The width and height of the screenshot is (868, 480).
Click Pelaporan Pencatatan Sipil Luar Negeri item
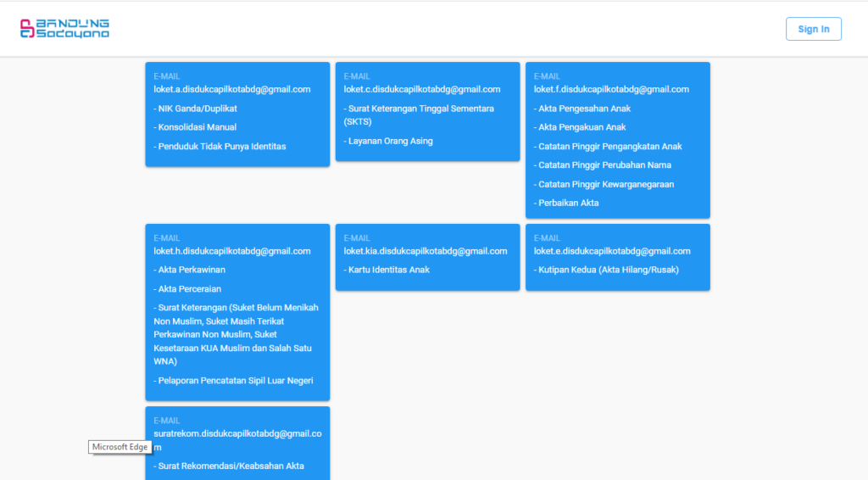point(233,380)
